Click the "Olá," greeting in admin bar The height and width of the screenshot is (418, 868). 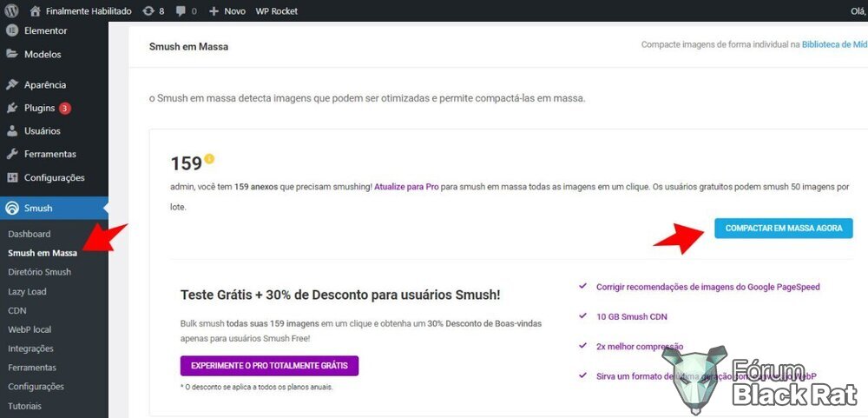(x=858, y=11)
